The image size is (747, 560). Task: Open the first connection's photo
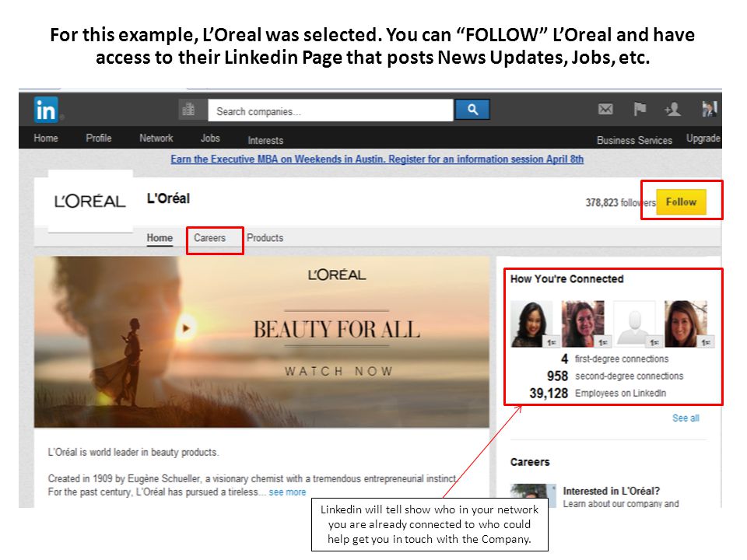click(x=531, y=324)
